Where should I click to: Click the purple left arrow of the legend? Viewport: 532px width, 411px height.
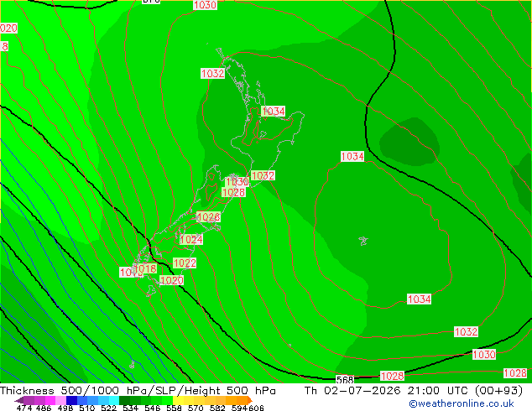point(19,400)
